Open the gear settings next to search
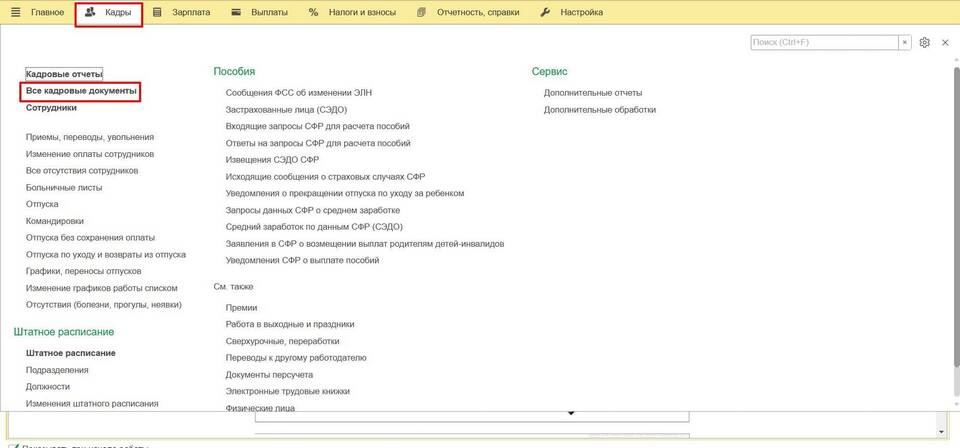Screen dimensions: 960x448 925,43
